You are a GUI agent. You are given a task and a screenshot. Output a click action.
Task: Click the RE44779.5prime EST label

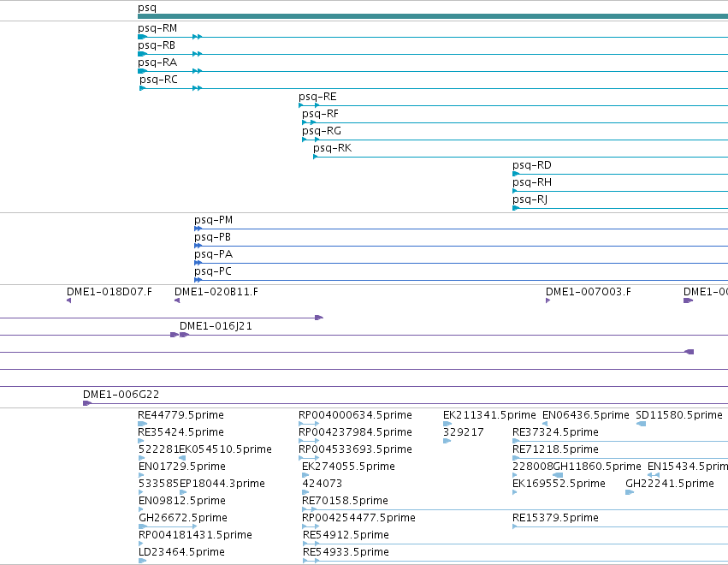point(181,415)
